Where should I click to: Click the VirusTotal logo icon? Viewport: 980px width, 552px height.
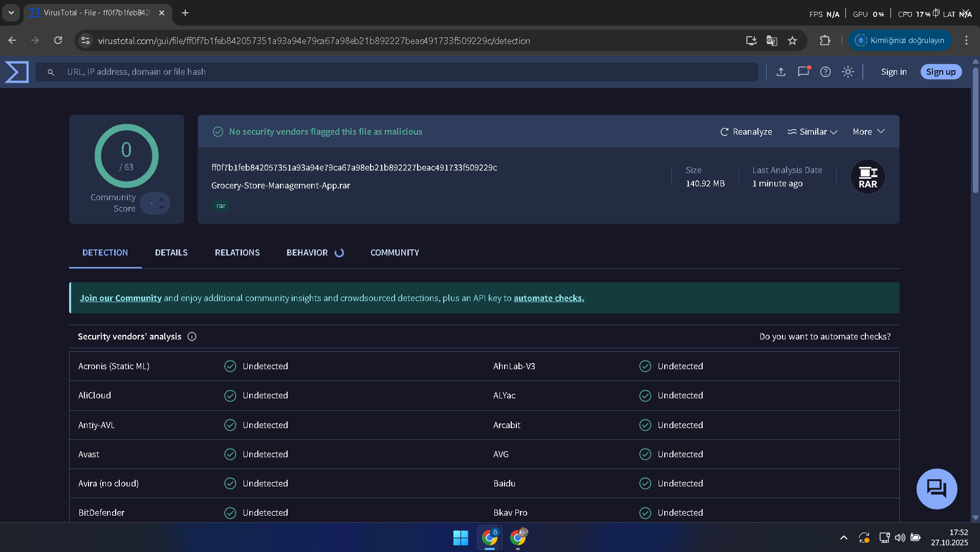[x=17, y=72]
